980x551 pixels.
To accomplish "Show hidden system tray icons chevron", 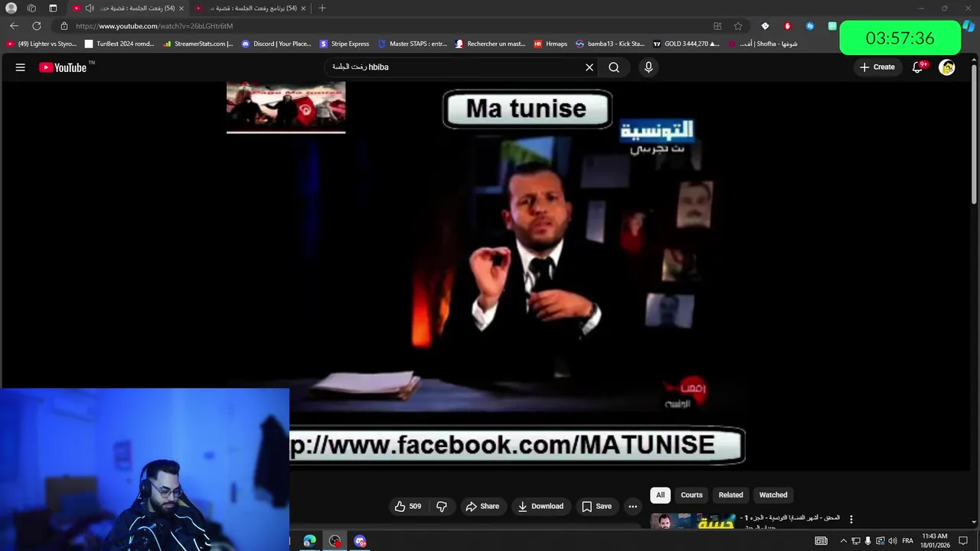I will click(x=844, y=541).
